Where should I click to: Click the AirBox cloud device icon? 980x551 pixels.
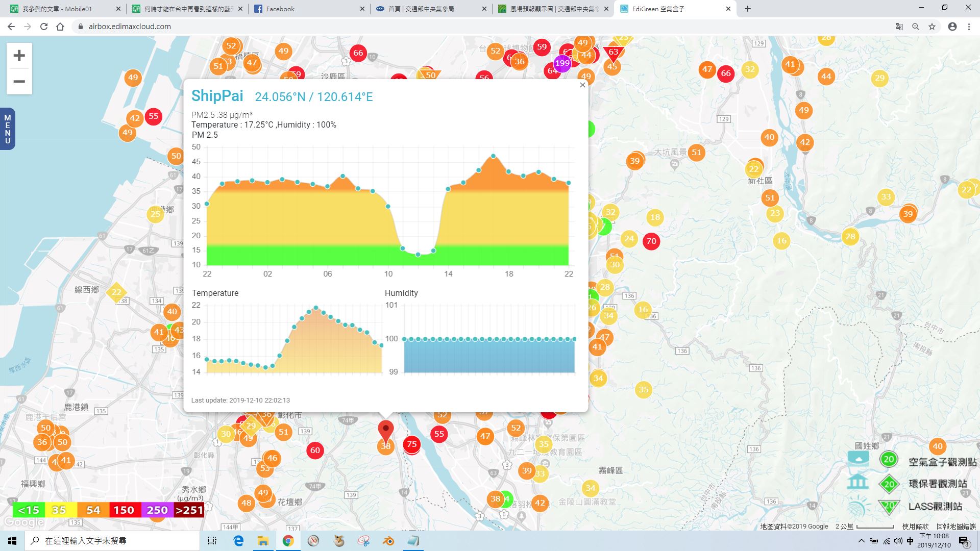coord(858,458)
